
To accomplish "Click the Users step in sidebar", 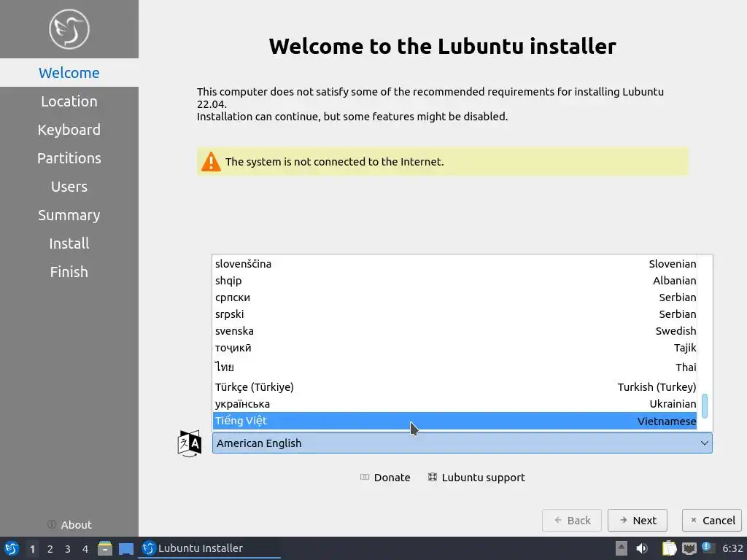I will [x=69, y=187].
